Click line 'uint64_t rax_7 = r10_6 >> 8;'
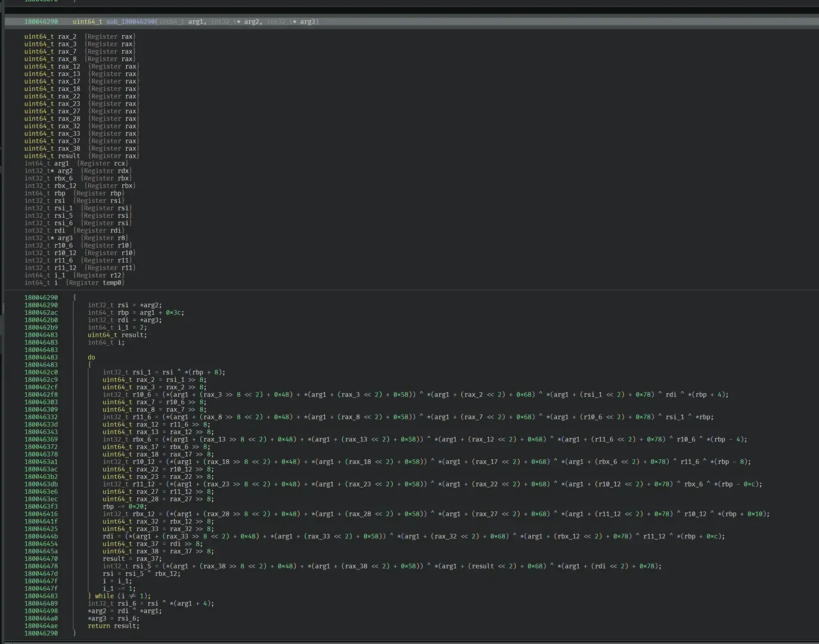The height and width of the screenshot is (644, 819). (155, 402)
